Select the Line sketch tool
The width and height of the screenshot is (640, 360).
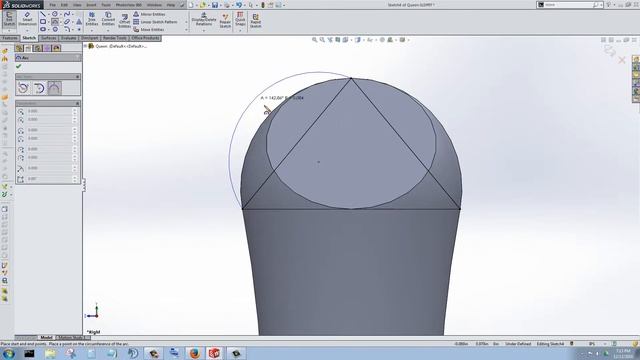43,14
